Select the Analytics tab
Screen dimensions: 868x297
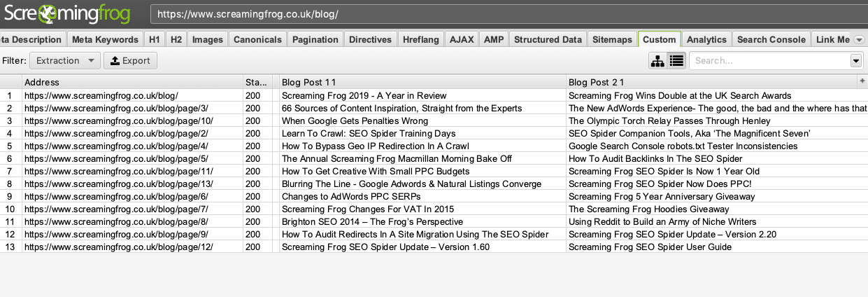click(706, 40)
